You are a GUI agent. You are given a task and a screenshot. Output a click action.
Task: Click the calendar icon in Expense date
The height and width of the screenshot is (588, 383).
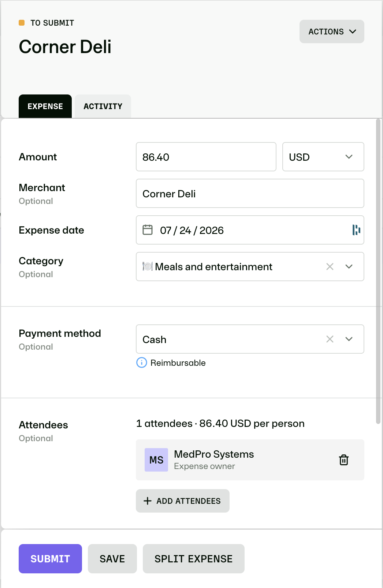148,230
